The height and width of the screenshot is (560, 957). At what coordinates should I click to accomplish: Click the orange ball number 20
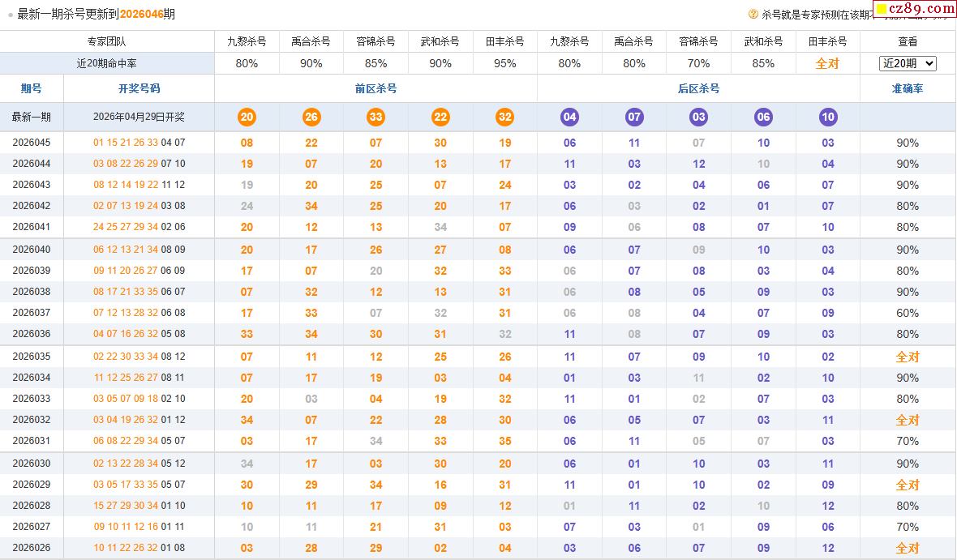point(247,117)
